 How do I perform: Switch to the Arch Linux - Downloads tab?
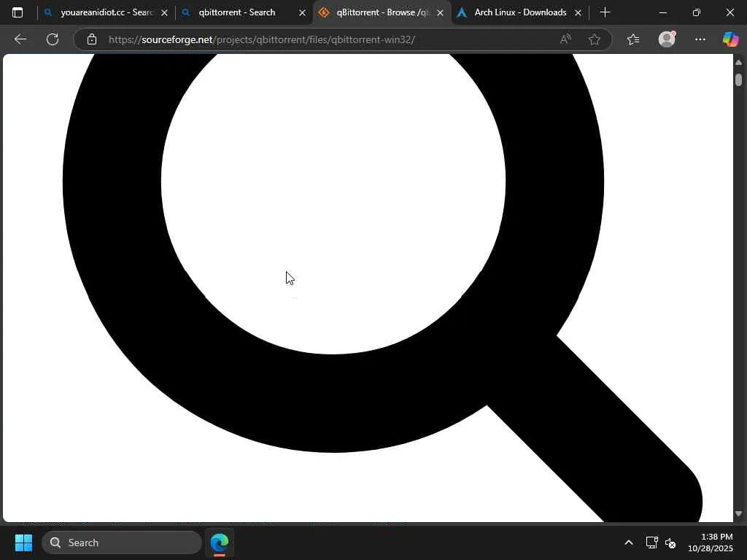520,12
